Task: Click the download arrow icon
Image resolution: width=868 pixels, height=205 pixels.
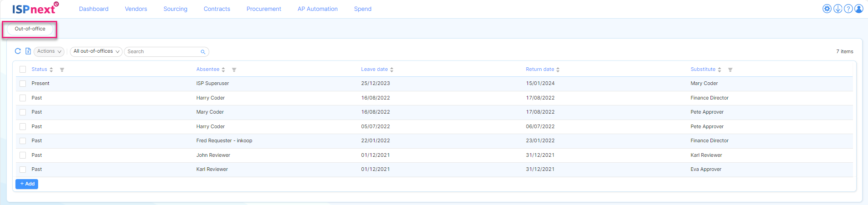Action: click(838, 9)
